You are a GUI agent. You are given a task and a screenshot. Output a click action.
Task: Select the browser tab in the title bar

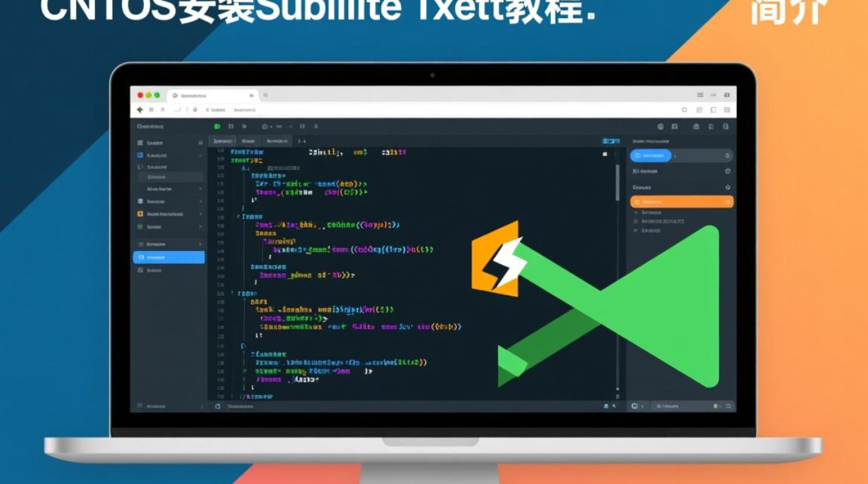(213, 95)
